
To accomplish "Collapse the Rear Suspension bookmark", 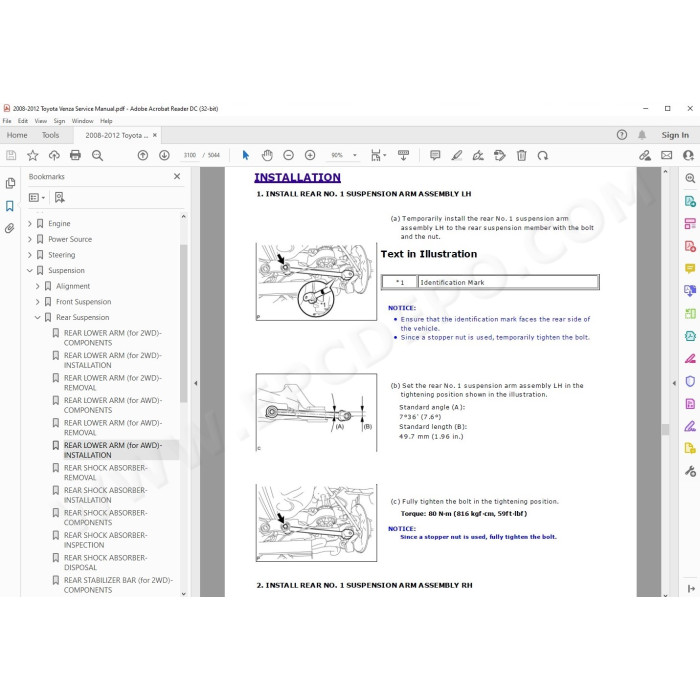I will (x=38, y=317).
